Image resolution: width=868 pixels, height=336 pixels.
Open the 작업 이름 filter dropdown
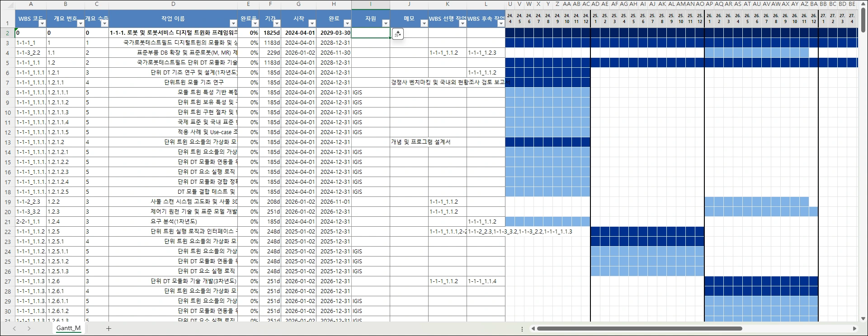coord(233,23)
